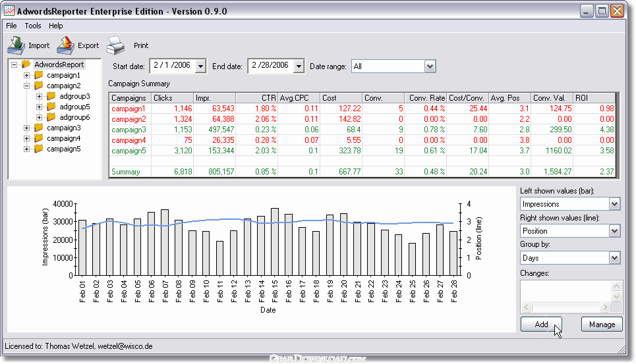Collapse the AdwordsReport root node

14,65
